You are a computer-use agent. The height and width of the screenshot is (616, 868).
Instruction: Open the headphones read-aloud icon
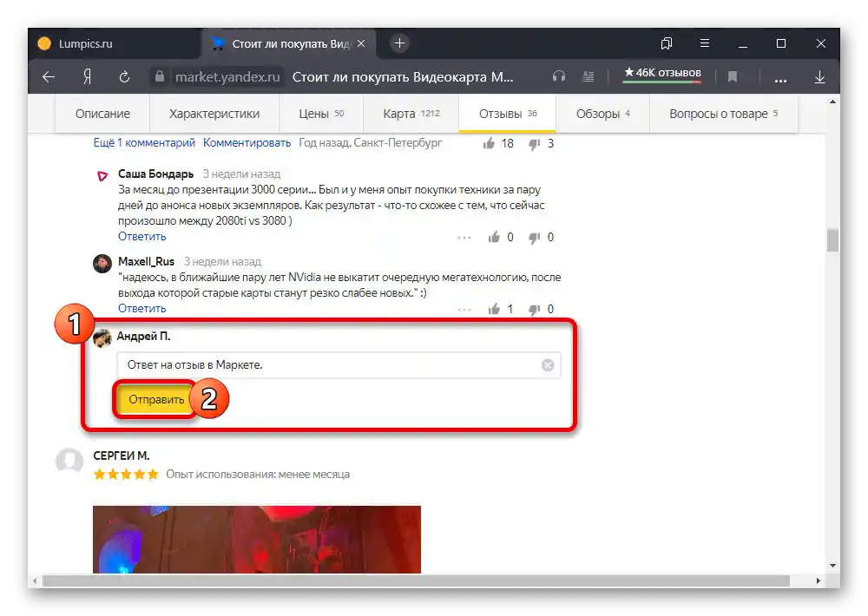(x=559, y=76)
